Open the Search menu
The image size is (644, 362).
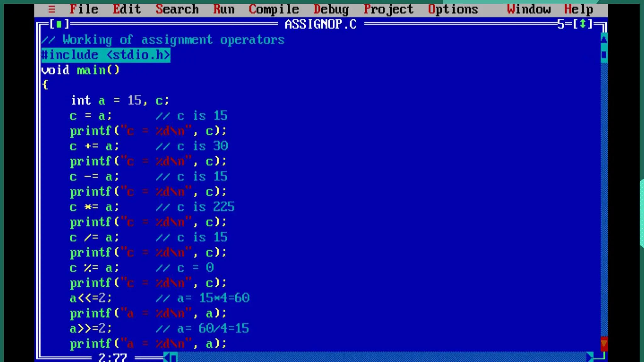tap(177, 9)
